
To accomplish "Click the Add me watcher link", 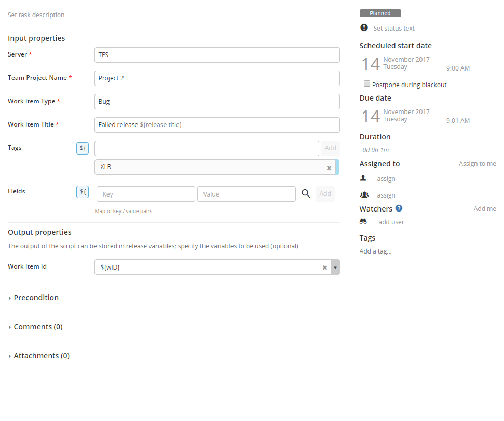I will 484,209.
